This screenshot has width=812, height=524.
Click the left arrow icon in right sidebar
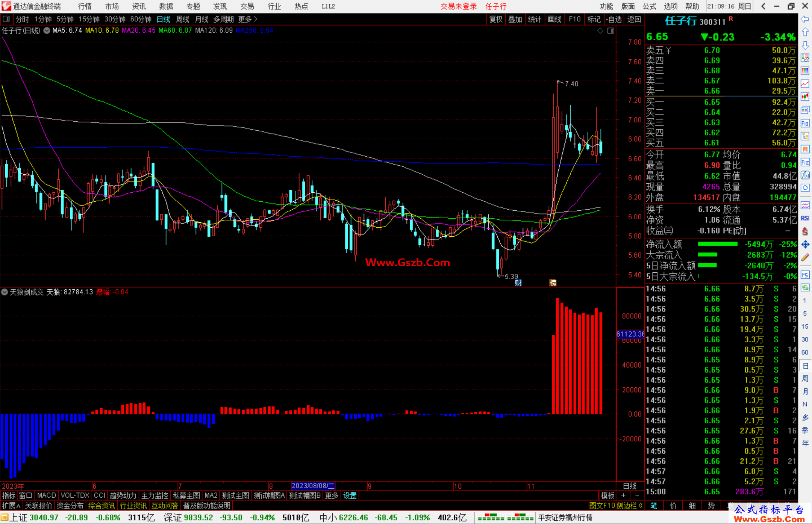pos(805,19)
